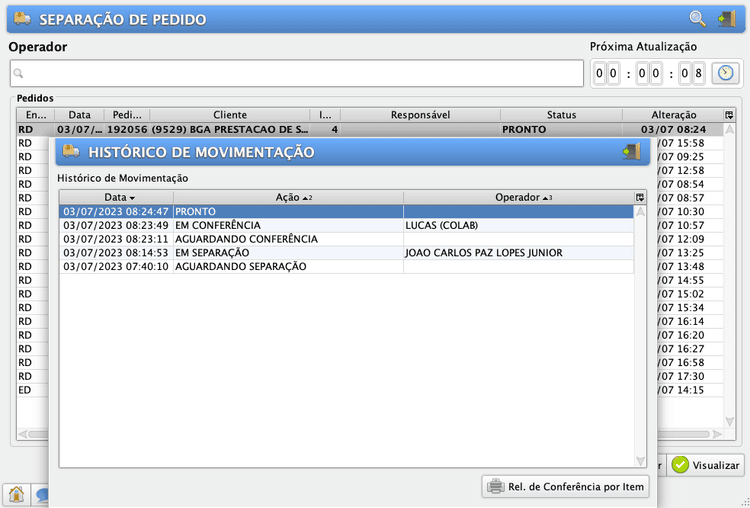Image resolution: width=750 pixels, height=508 pixels.
Task: Click date cell 03/07/2023 08:23:11
Action: 116,239
